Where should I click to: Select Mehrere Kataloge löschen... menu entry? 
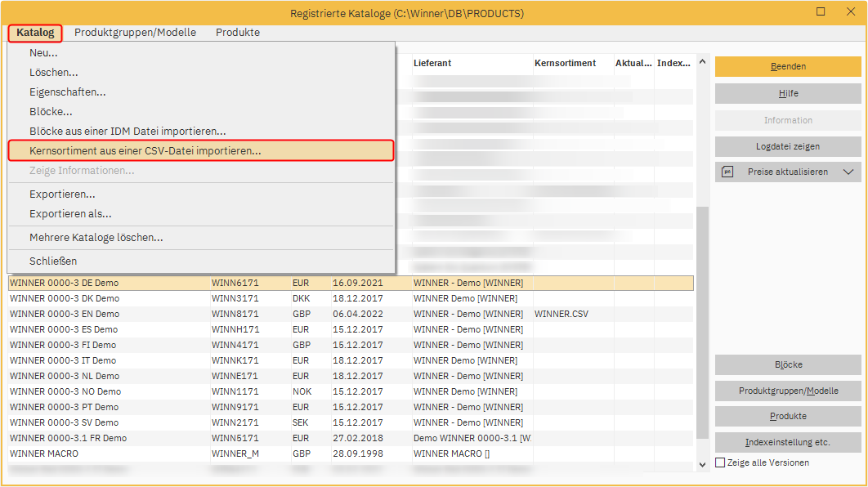click(x=96, y=238)
